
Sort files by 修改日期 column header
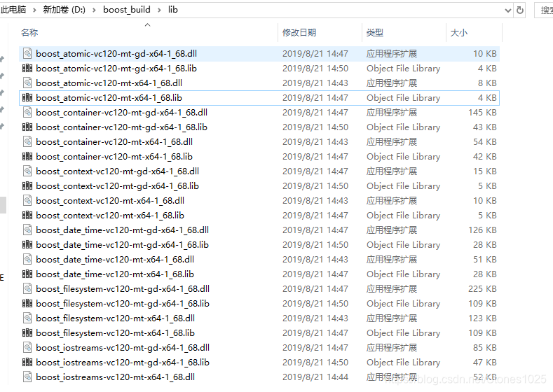point(320,32)
